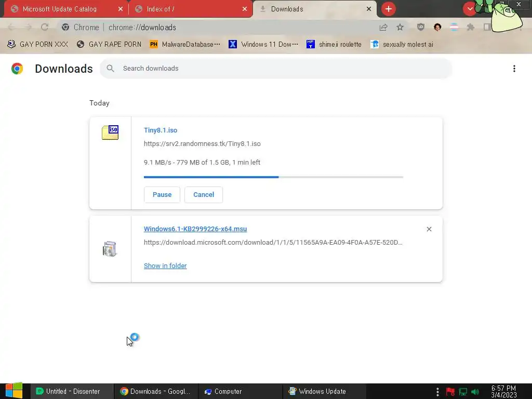The image size is (532, 399).
Task: Open the tab search dropdown arrow
Action: click(470, 9)
